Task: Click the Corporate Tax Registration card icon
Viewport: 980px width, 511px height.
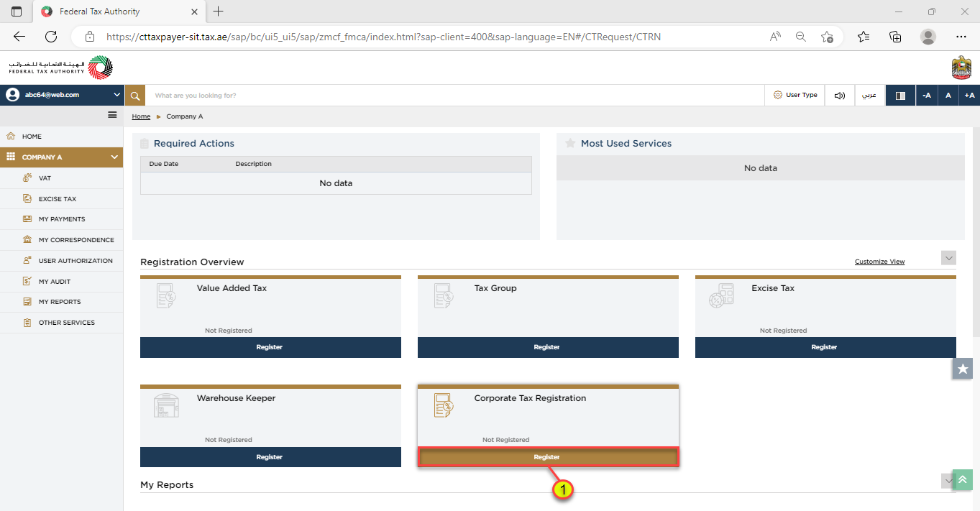Action: (444, 405)
